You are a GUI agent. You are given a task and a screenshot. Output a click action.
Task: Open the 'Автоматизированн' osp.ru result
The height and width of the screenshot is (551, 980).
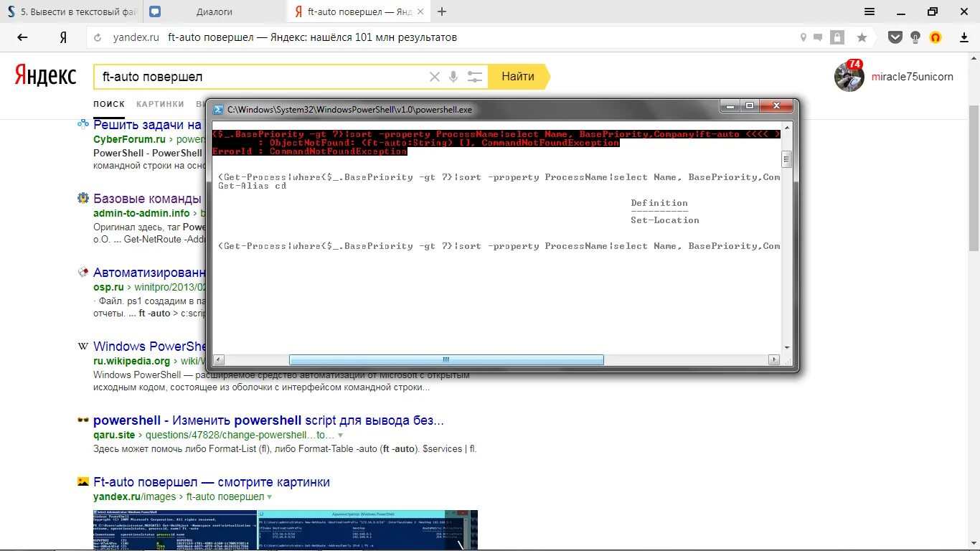[x=149, y=272]
